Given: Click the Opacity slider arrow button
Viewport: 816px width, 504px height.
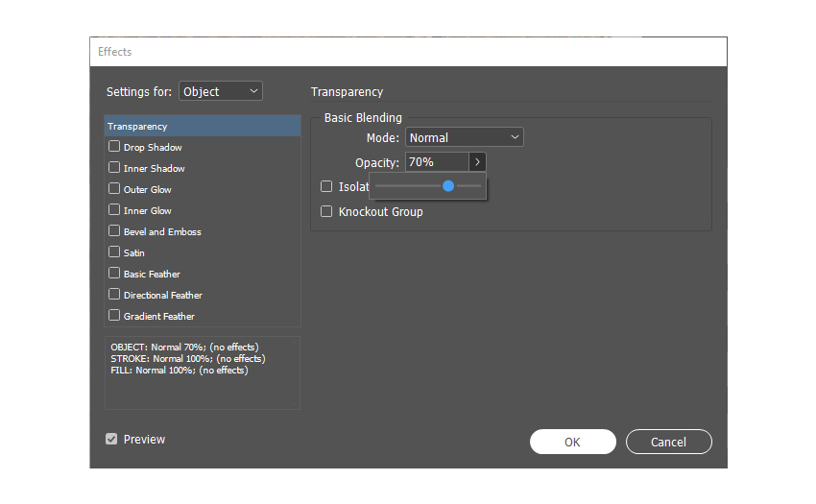Looking at the screenshot, I should click(477, 162).
